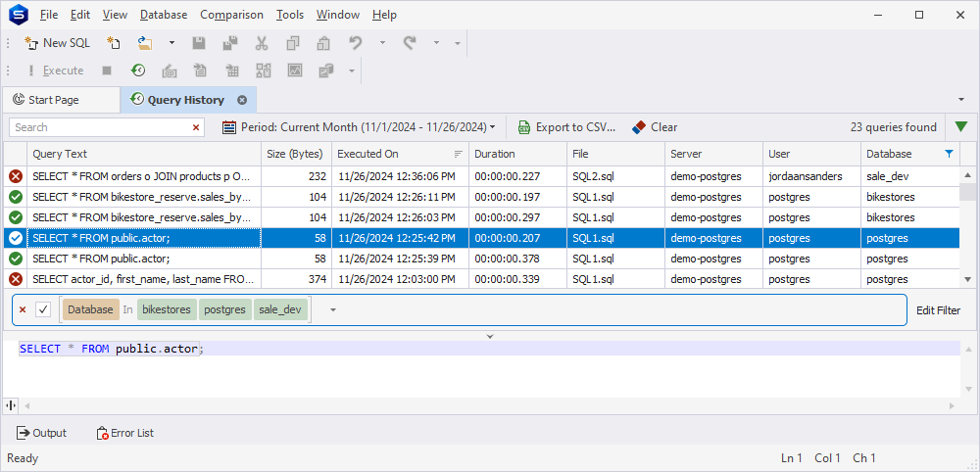Open second toolbar options dropdown arrow
The height and width of the screenshot is (472, 980).
(x=352, y=71)
